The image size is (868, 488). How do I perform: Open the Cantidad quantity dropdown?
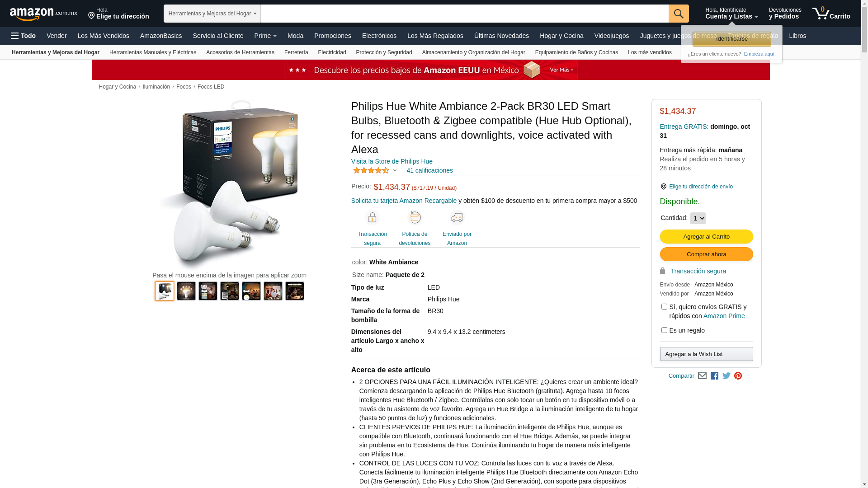tap(698, 218)
